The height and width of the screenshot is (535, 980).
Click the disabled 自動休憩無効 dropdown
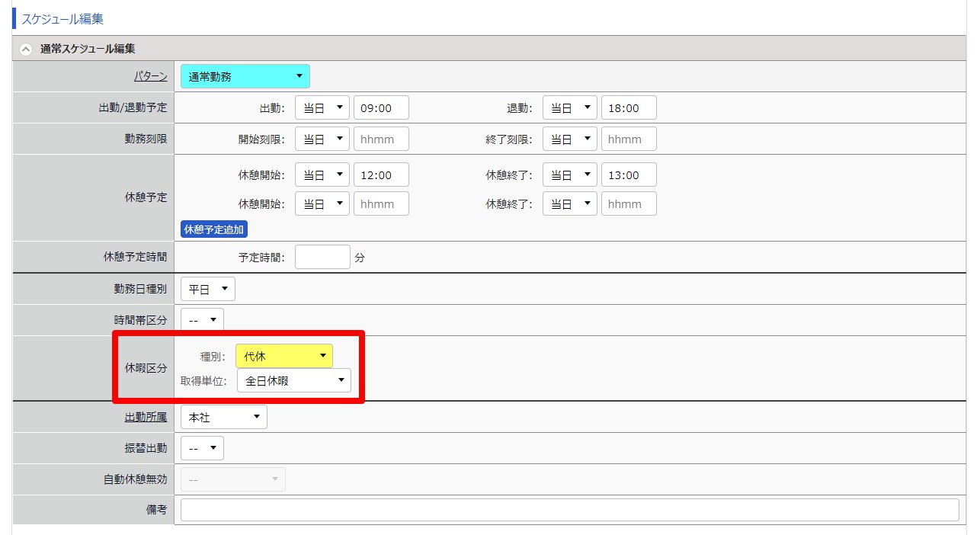233,479
